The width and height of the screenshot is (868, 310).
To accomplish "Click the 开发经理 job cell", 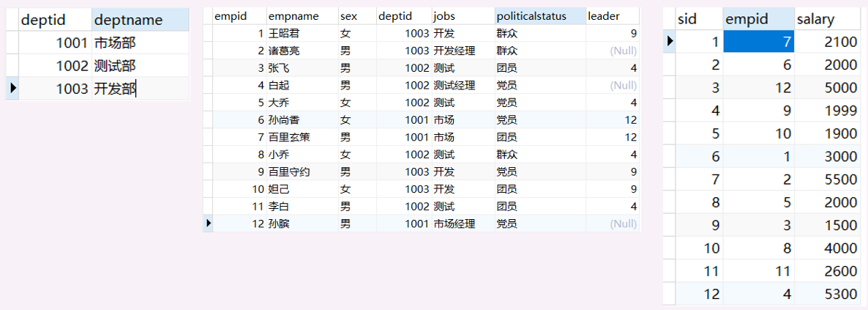I will (463, 51).
